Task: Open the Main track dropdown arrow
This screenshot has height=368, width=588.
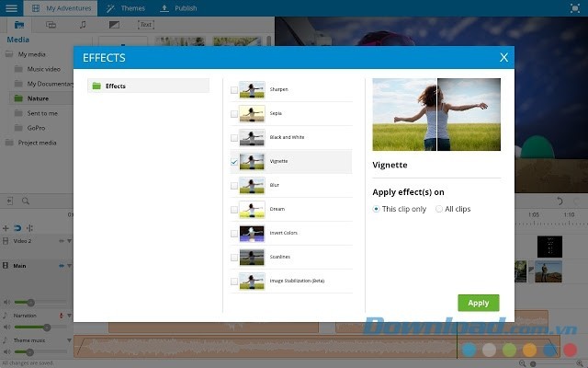Action: pos(70,266)
